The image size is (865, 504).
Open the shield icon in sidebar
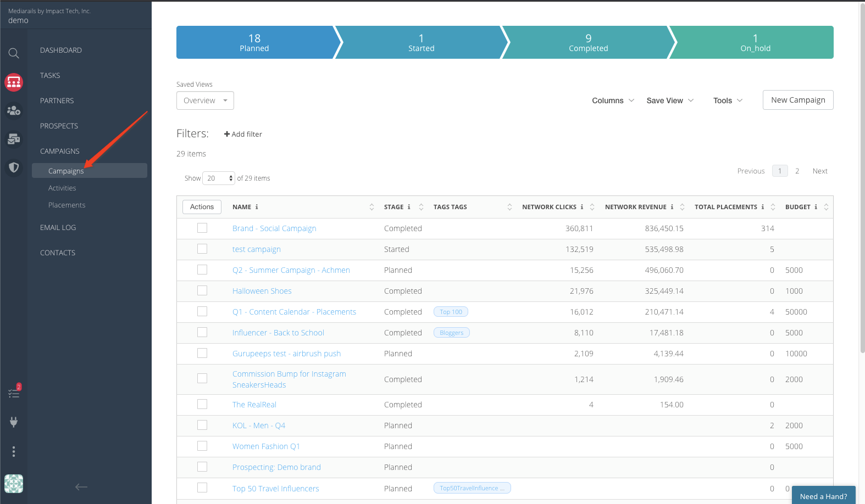(14, 167)
